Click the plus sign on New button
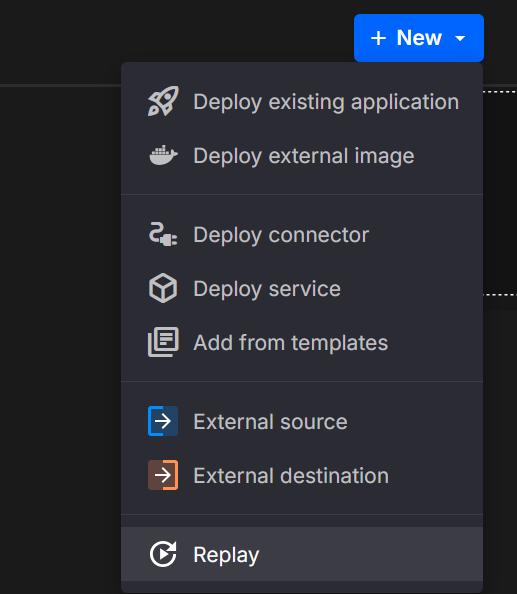The image size is (517, 594). [378, 38]
